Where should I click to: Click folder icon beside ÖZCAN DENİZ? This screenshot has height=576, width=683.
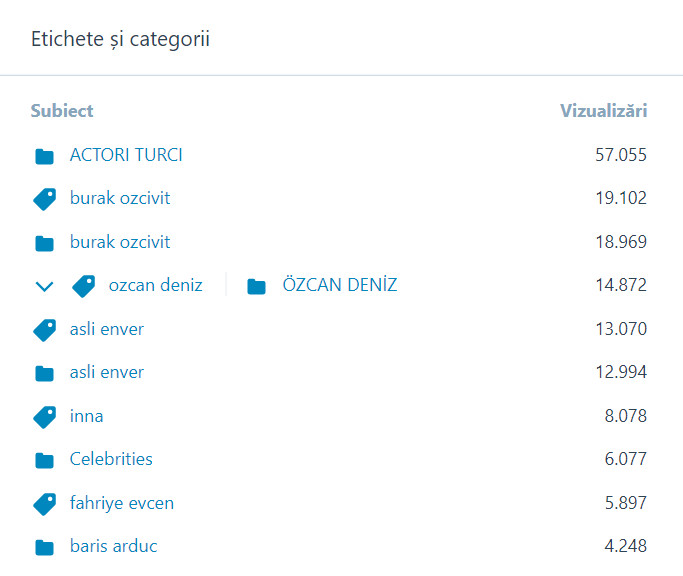click(257, 287)
